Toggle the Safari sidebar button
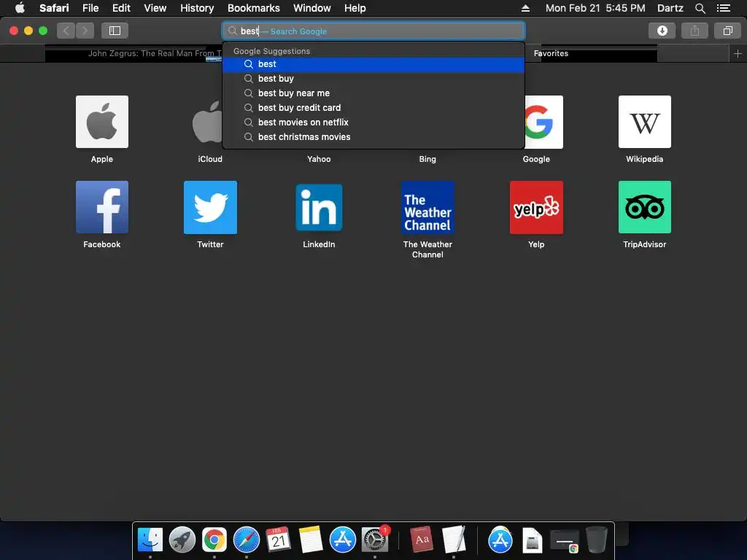Image resolution: width=747 pixels, height=560 pixels. point(115,31)
